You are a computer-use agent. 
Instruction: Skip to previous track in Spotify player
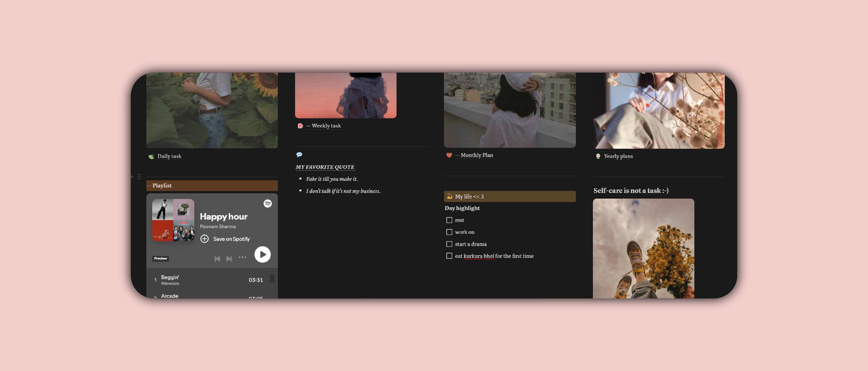(217, 259)
